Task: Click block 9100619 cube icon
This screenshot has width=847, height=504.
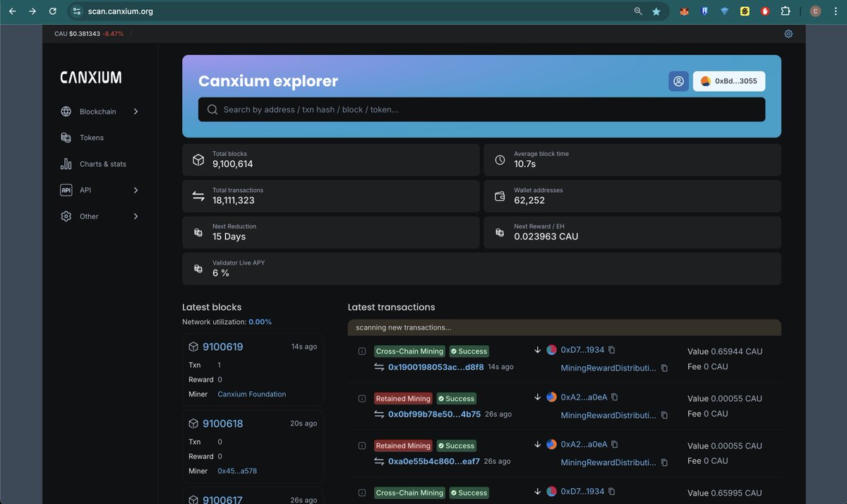Action: tap(193, 347)
